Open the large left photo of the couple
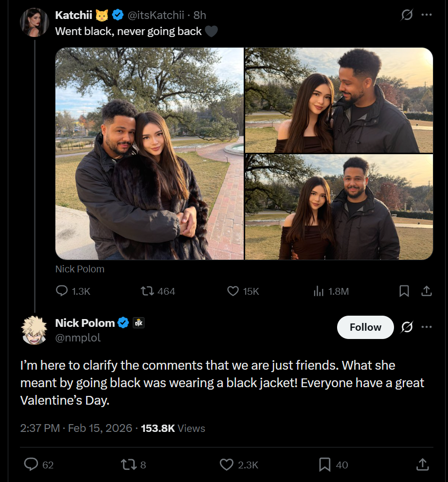 (149, 153)
